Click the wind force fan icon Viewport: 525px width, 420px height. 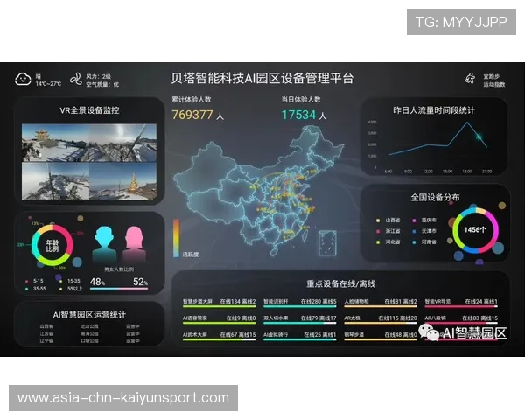(75, 79)
